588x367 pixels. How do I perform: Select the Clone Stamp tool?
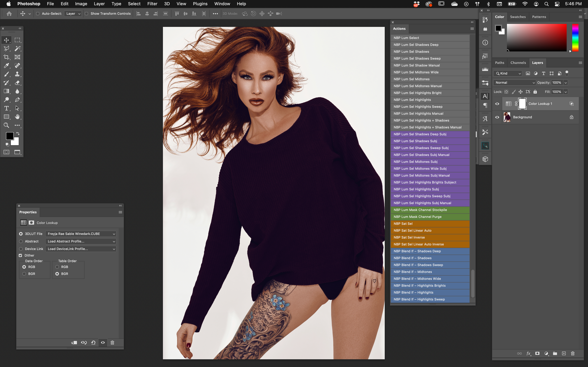point(17,74)
